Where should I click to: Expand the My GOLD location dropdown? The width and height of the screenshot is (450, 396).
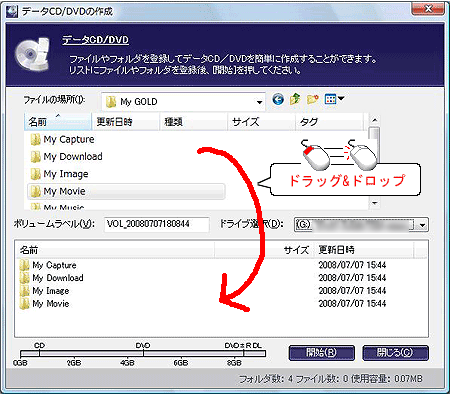point(259,102)
